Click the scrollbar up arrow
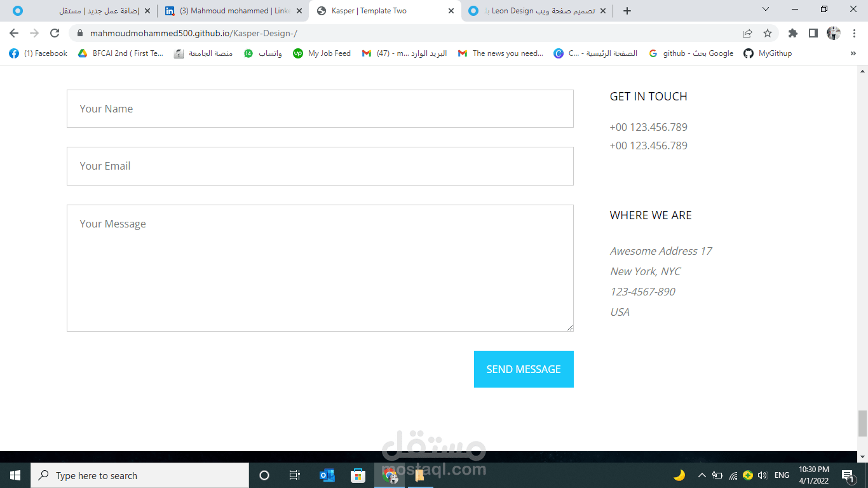 coord(862,70)
